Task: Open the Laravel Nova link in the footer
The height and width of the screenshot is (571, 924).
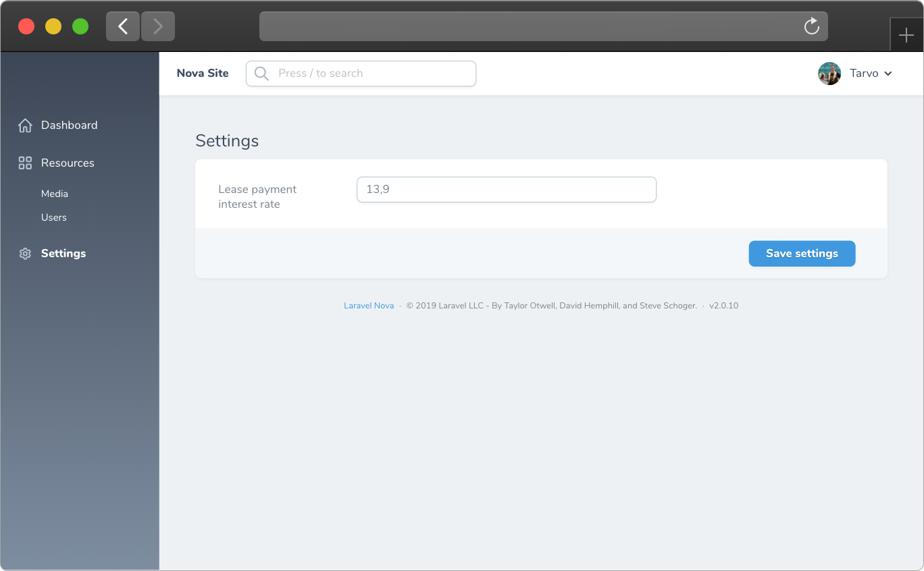Action: tap(369, 305)
